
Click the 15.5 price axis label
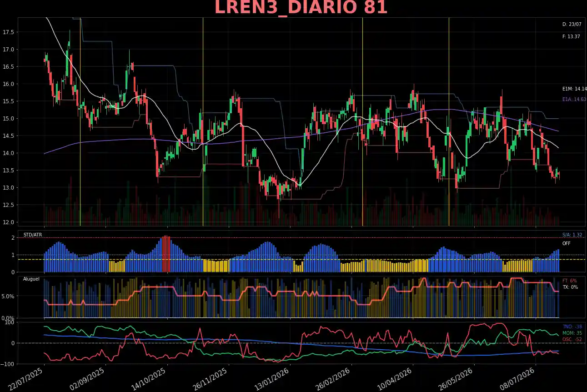click(x=8, y=101)
